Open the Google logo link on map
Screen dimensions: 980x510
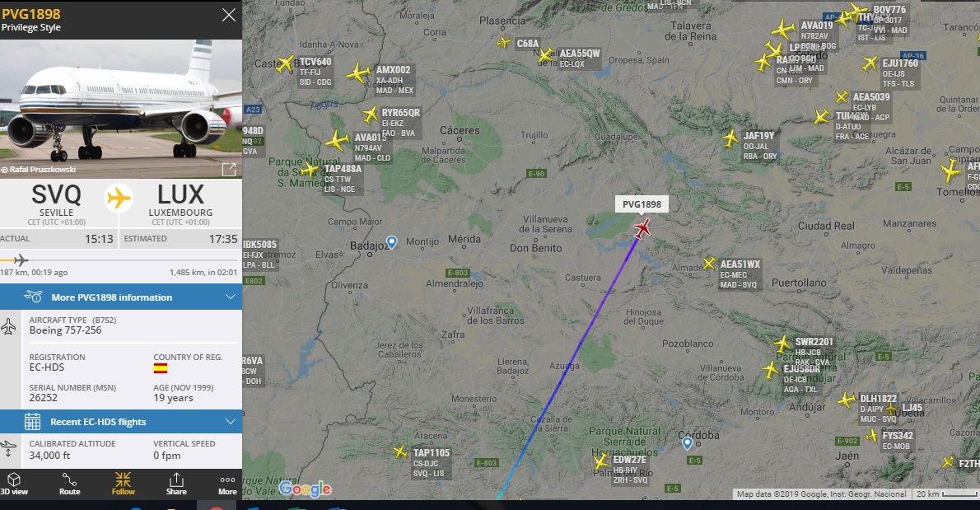coord(306,489)
